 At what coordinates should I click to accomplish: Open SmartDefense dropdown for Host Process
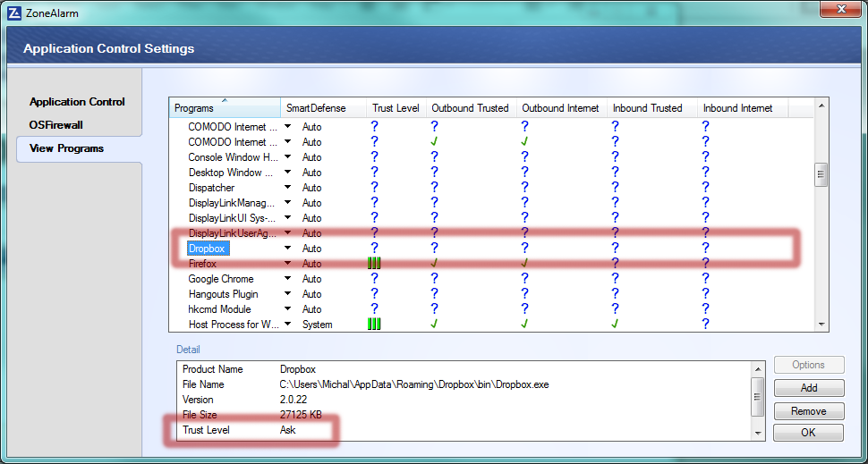click(x=288, y=324)
